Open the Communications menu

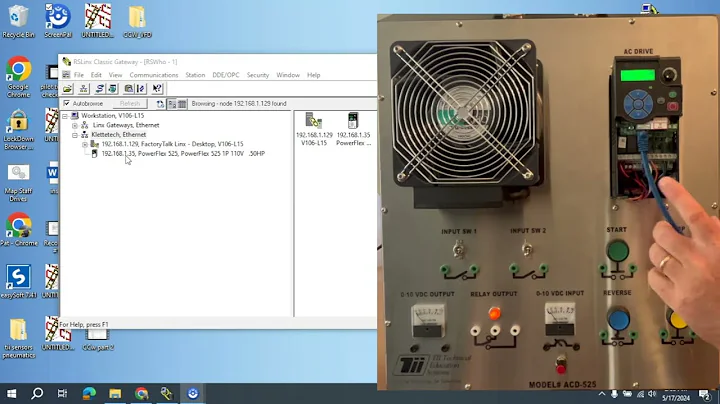(153, 75)
